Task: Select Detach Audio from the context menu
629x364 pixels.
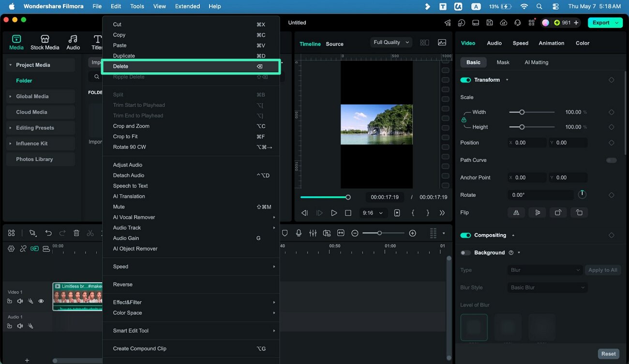Action: click(191, 175)
